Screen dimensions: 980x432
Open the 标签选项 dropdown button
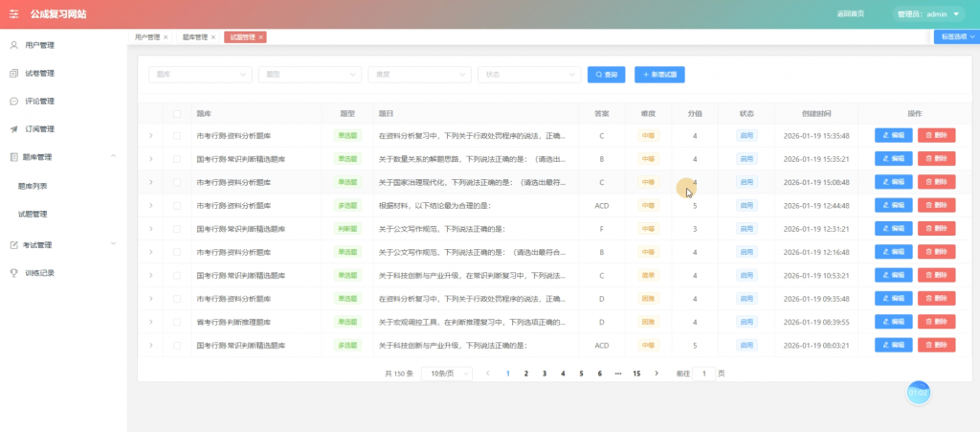click(x=957, y=37)
